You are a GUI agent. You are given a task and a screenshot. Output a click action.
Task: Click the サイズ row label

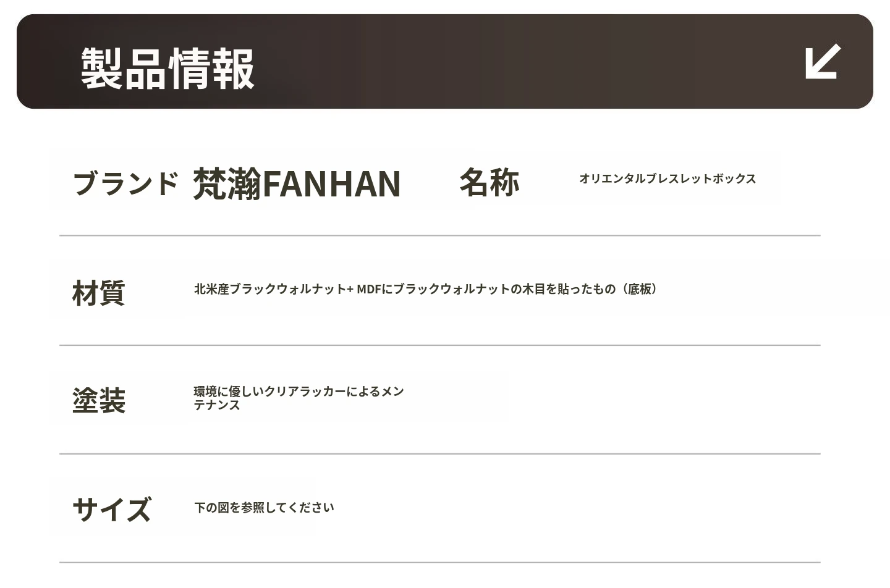click(x=112, y=509)
